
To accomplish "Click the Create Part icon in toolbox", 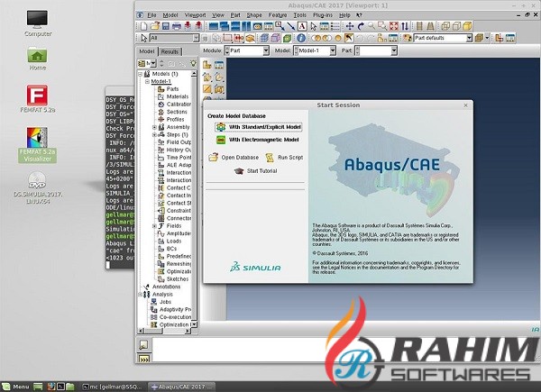I will 207,65.
